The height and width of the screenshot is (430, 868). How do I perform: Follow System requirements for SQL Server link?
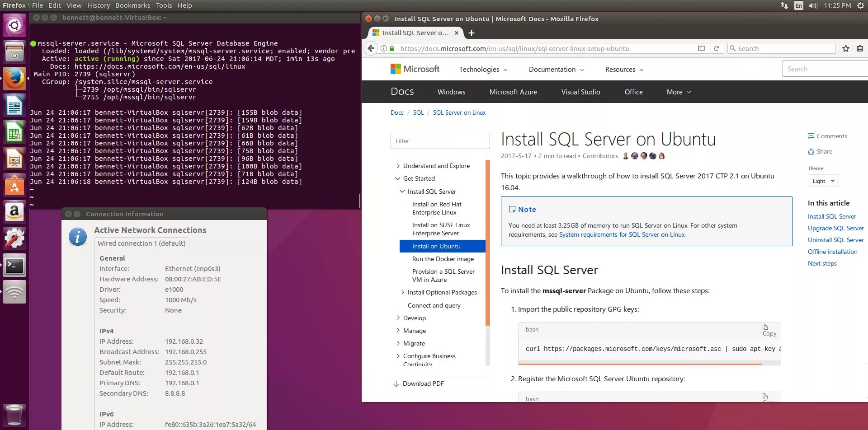click(x=623, y=235)
